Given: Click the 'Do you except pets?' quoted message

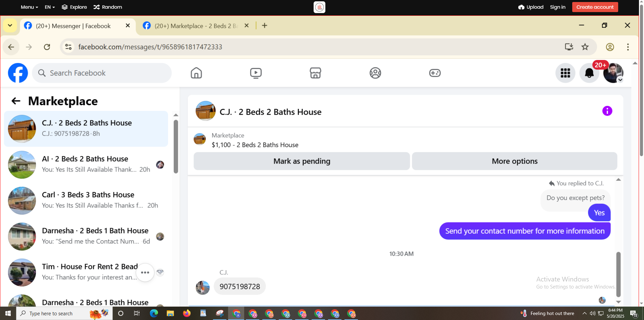Looking at the screenshot, I should (x=575, y=198).
